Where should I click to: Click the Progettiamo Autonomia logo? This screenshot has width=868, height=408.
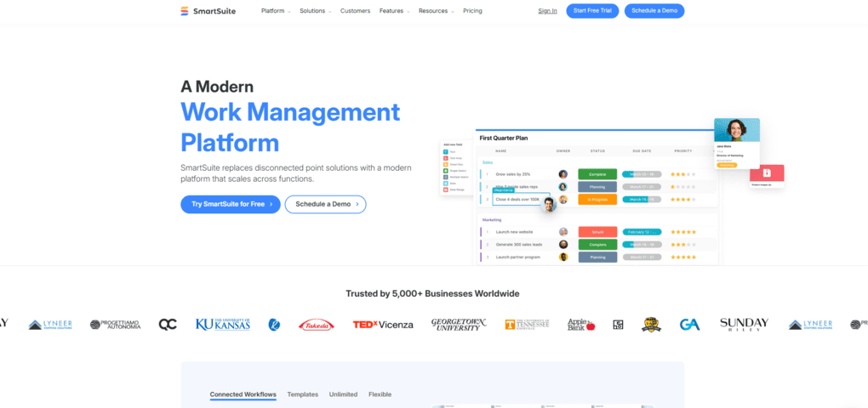click(x=115, y=325)
